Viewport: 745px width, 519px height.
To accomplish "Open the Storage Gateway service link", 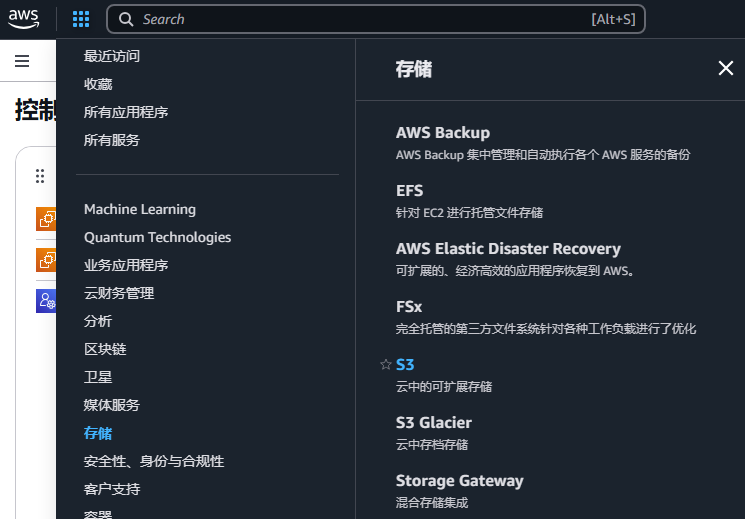I will [x=459, y=481].
